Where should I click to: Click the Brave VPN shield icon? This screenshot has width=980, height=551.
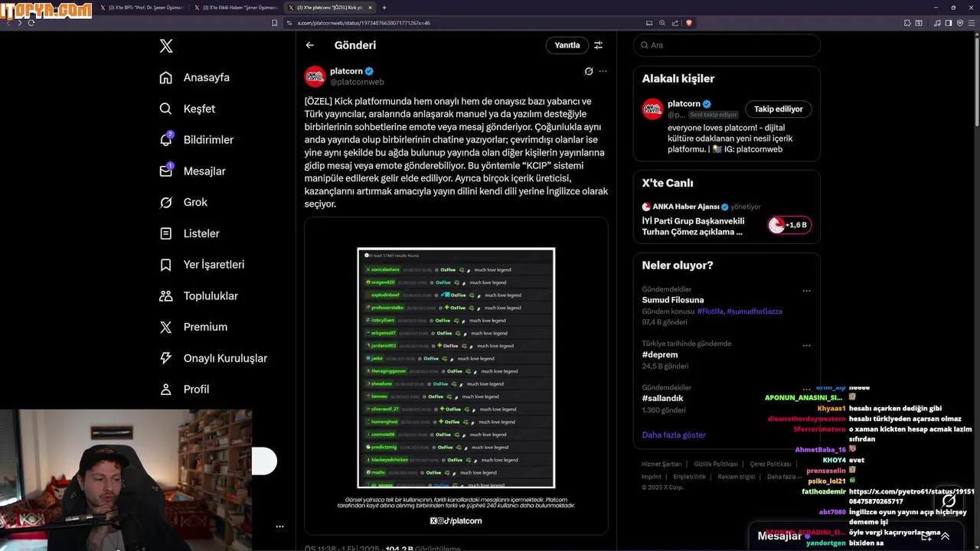(x=960, y=23)
